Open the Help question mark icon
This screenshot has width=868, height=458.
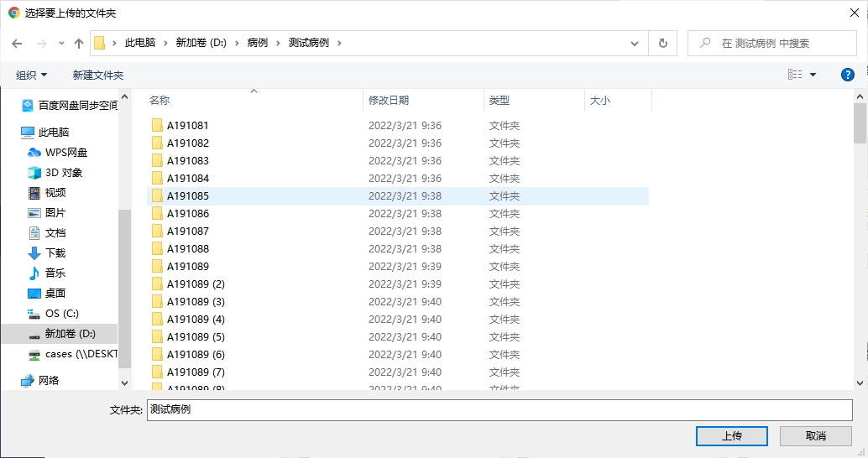847,75
